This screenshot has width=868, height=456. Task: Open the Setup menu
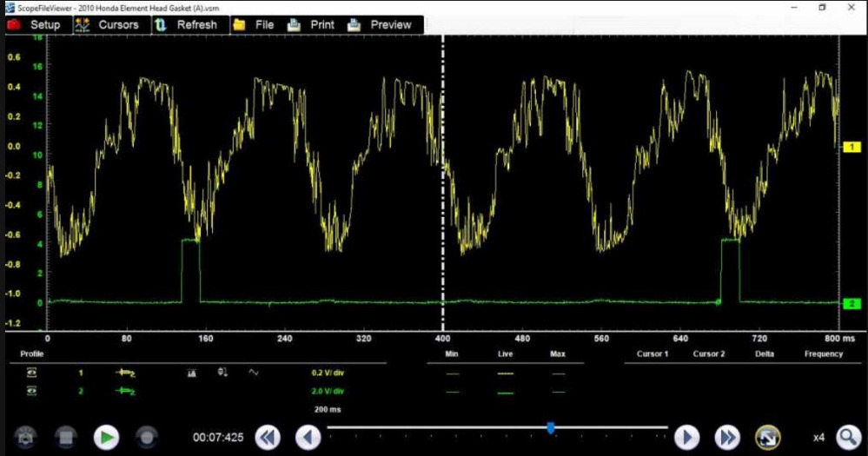(x=35, y=24)
